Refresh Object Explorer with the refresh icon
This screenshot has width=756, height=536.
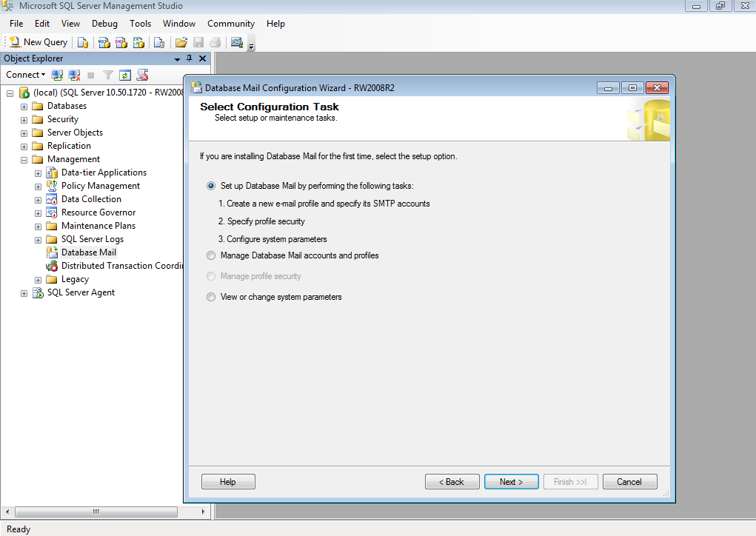click(x=125, y=76)
